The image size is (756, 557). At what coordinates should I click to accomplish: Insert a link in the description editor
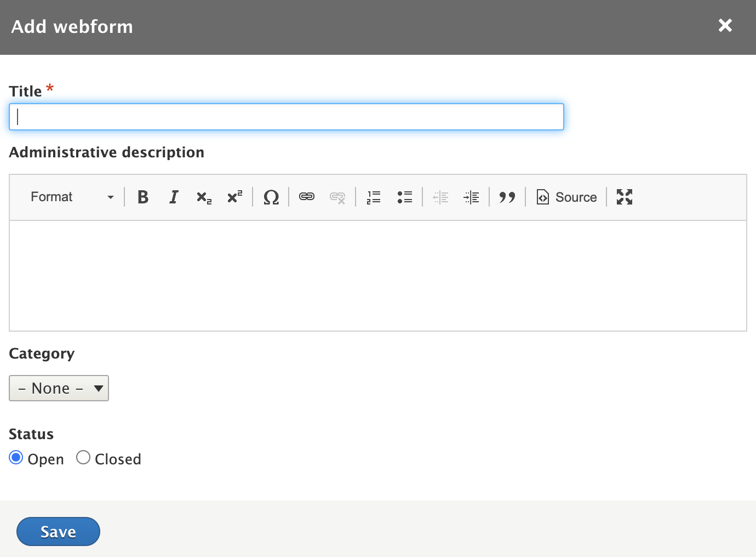(307, 197)
